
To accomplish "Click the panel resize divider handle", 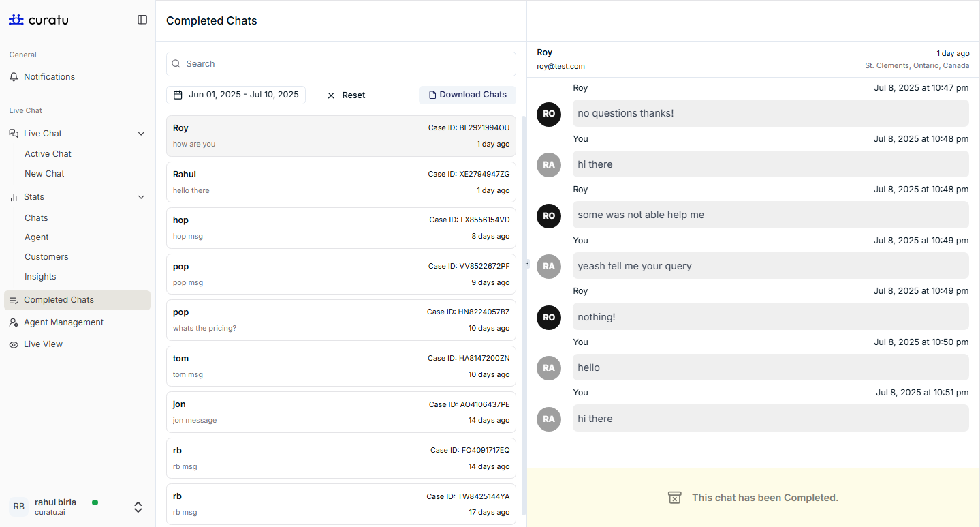I will tap(526, 263).
